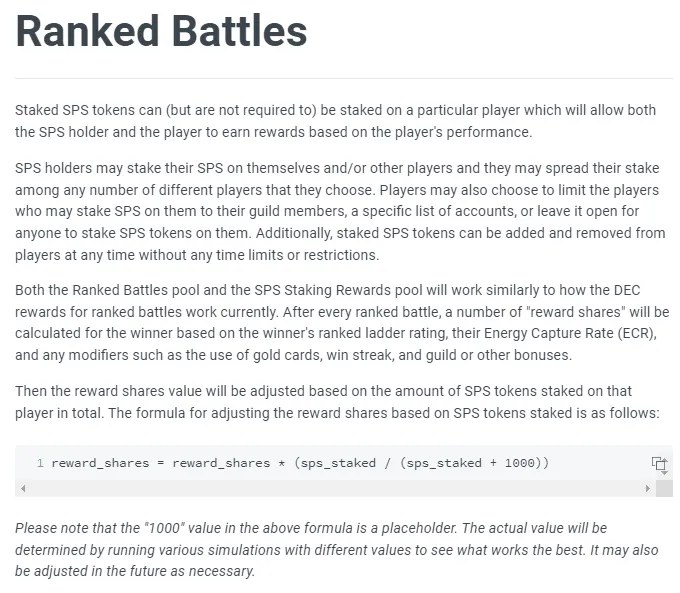Image resolution: width=680 pixels, height=593 pixels.
Task: Click the code block's left scroll arrow
Action: pyautogui.click(x=23, y=488)
